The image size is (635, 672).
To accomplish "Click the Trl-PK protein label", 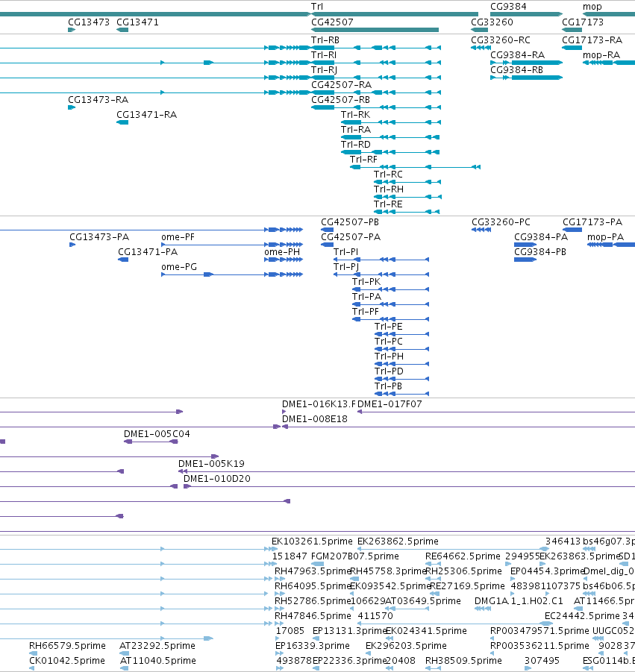I will (366, 282).
